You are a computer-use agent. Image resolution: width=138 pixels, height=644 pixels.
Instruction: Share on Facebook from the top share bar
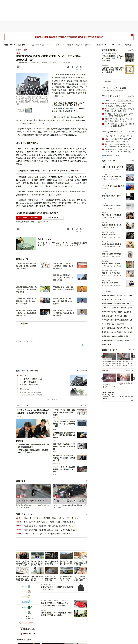click(x=73, y=67)
